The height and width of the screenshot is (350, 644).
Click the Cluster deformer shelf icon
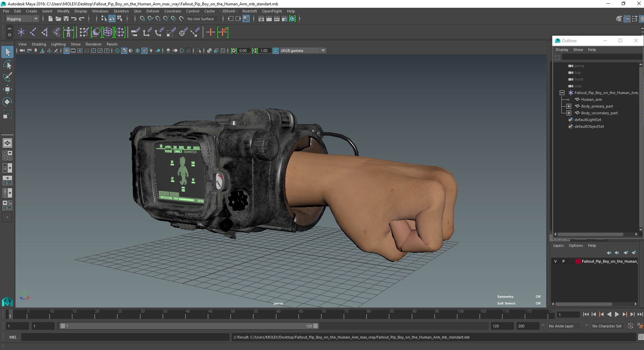tap(120, 32)
